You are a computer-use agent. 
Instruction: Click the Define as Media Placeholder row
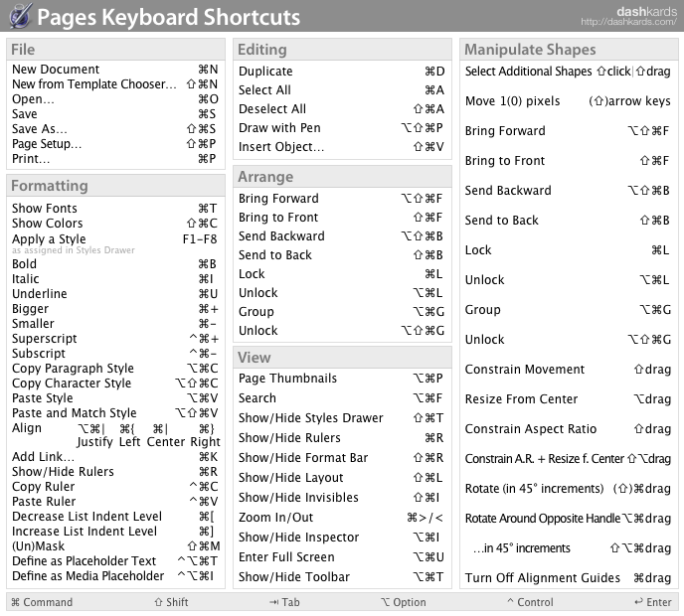point(115,576)
